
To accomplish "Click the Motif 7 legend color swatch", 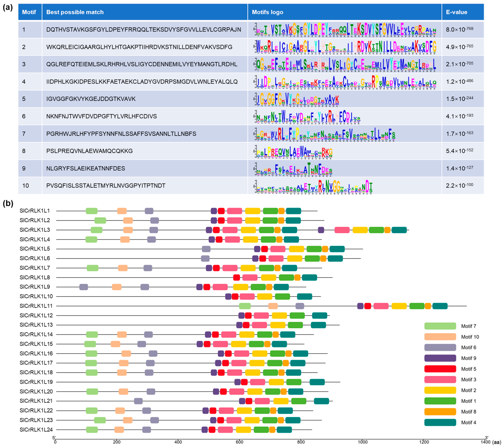I will coord(440,326).
